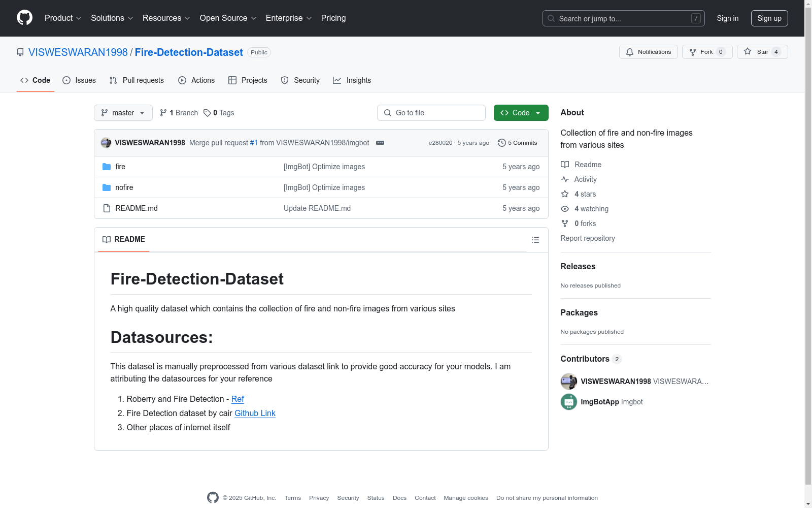Open the Contributors section link

point(591,359)
